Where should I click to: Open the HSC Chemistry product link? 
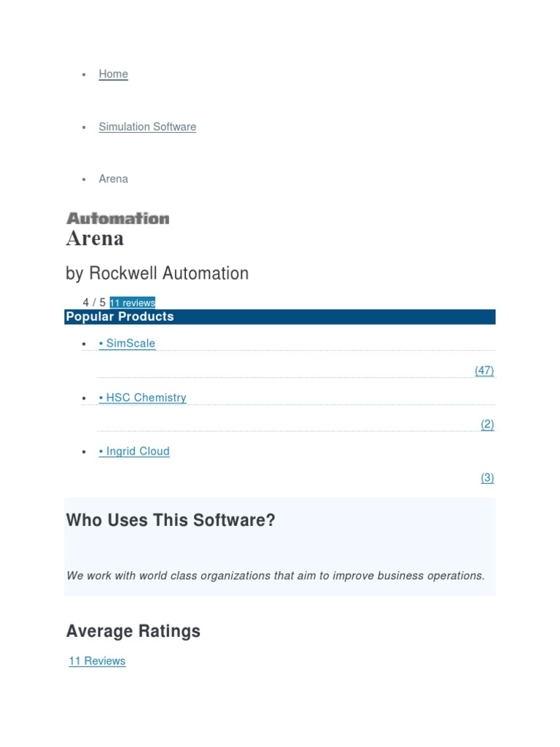coord(142,398)
